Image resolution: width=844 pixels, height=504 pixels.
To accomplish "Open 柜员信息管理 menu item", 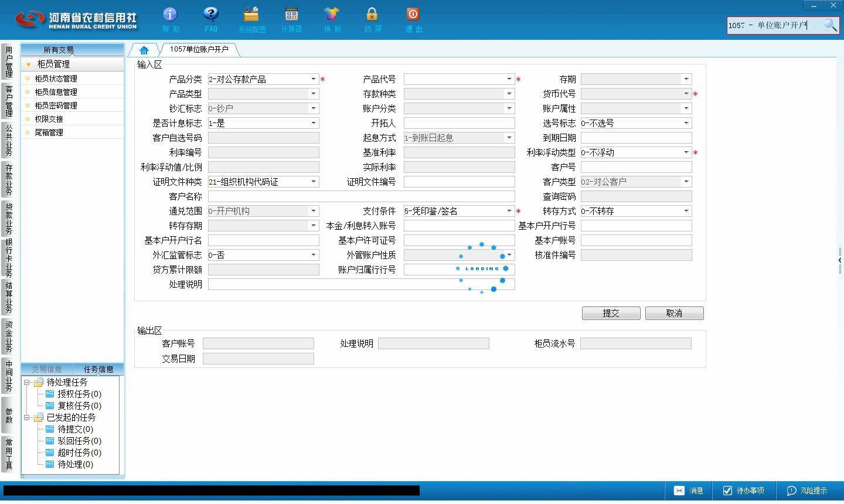I will point(56,92).
